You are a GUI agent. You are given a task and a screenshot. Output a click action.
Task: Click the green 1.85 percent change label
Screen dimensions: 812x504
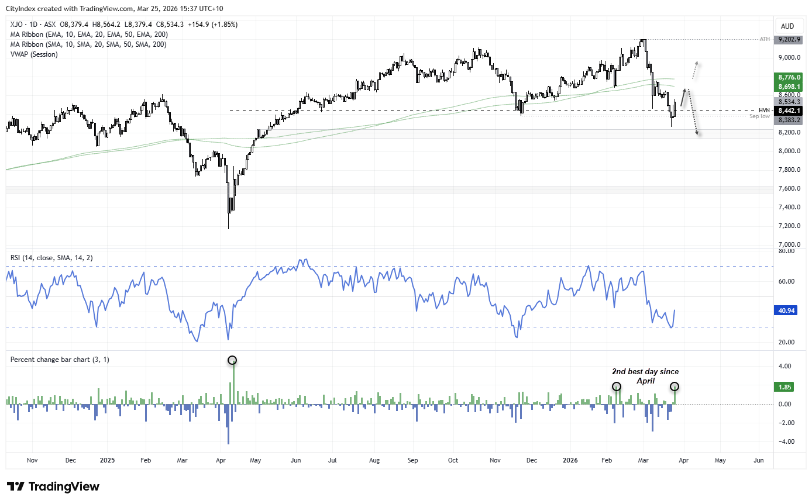point(784,387)
